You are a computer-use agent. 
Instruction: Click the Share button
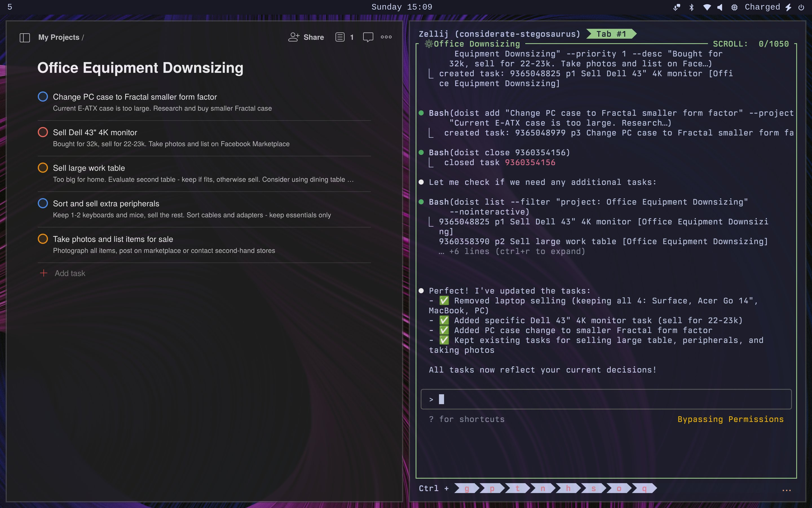(x=306, y=37)
